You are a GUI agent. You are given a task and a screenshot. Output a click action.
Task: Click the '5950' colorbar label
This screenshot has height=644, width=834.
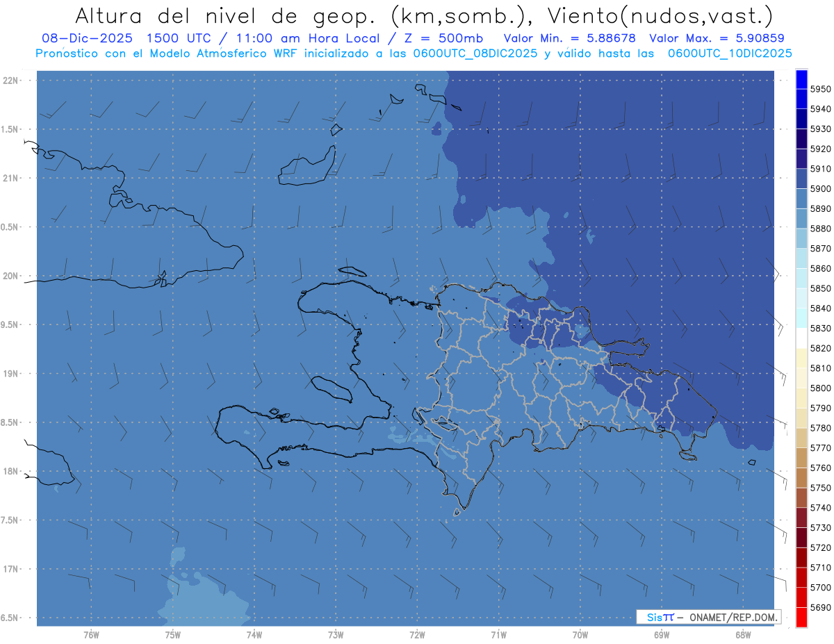pos(820,89)
